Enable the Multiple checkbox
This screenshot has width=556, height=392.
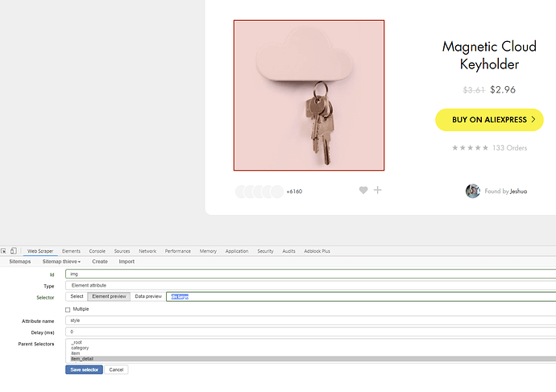(x=68, y=309)
